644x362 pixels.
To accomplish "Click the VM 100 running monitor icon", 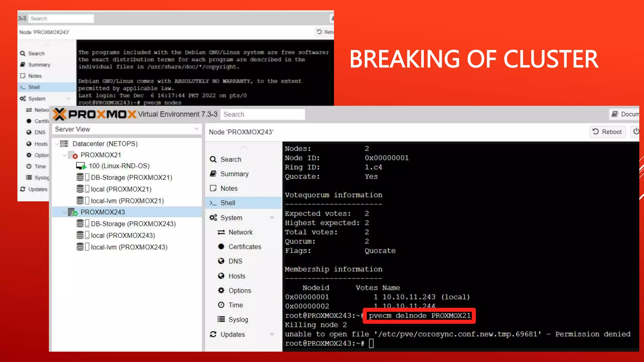I will (81, 166).
